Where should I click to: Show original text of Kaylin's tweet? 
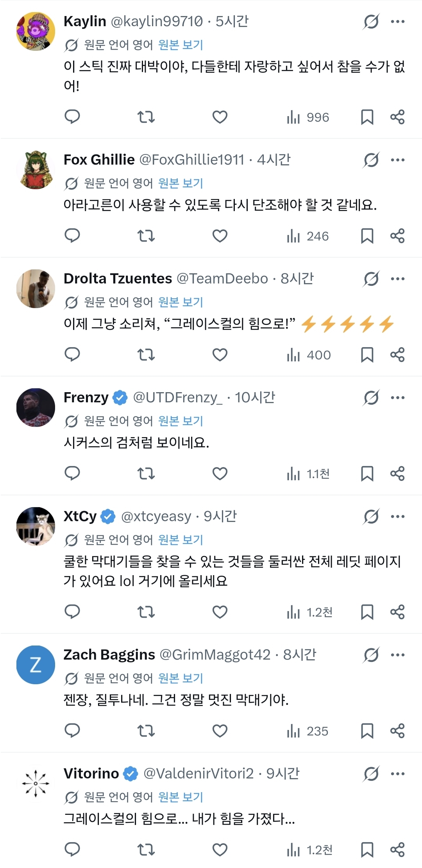[x=181, y=45]
